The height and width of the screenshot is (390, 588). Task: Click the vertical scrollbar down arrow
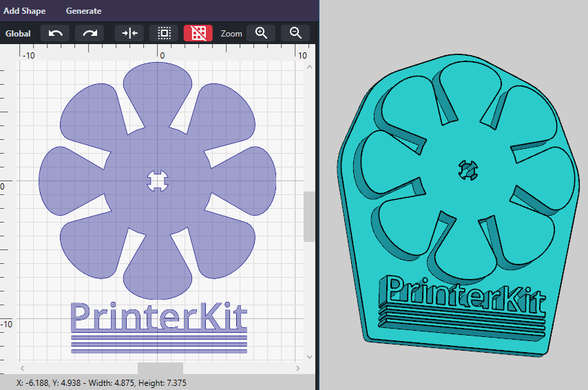click(309, 357)
